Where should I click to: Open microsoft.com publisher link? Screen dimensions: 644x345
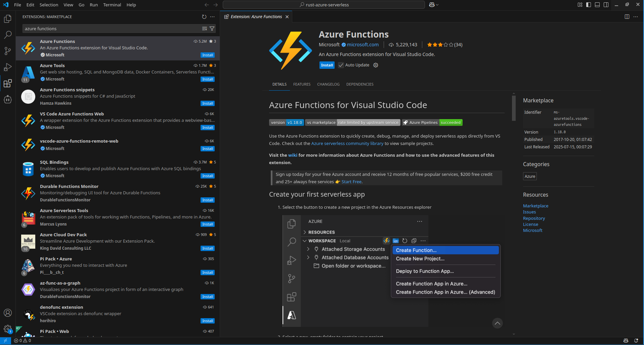tap(362, 45)
